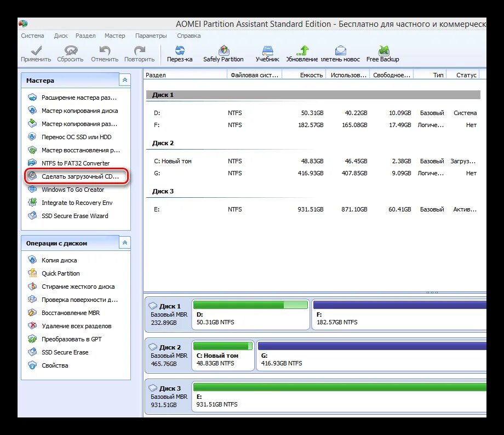Viewport: 504px width, 435px height.
Task: Select C: Новый том partition row
Action: click(x=313, y=162)
